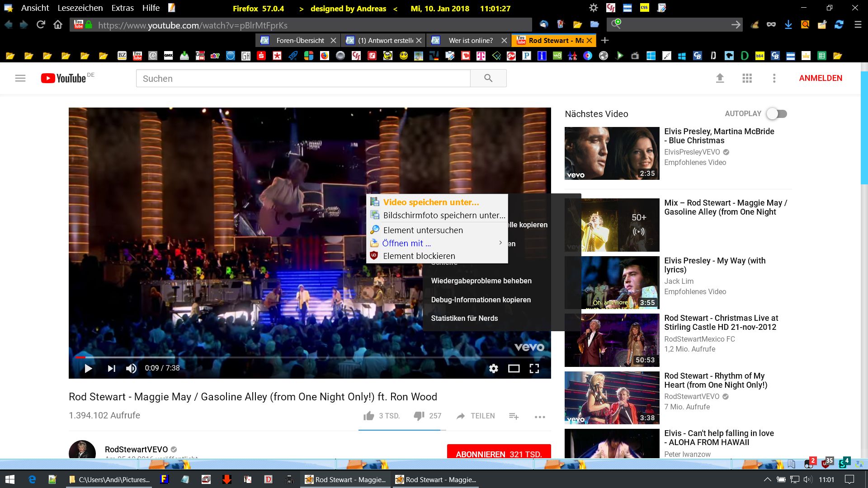
Task: Click the ANMELDEN sign-in link
Action: coord(820,78)
